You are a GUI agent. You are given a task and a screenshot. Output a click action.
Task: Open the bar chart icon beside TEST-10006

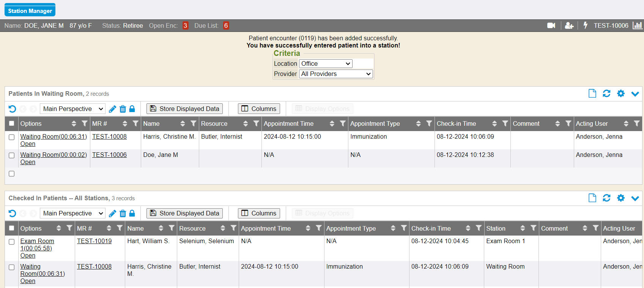[x=637, y=25]
